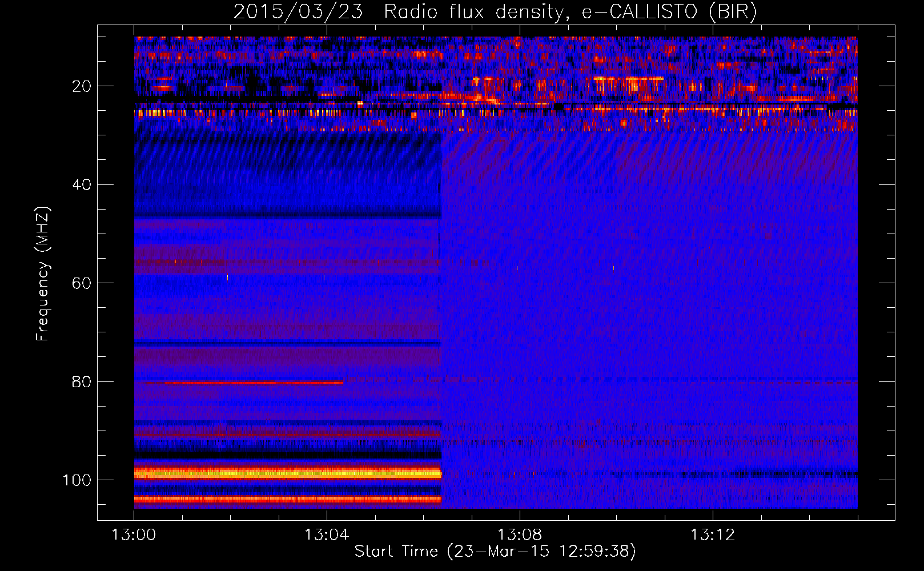Click the 20 MHz frequency tick label

pyautogui.click(x=82, y=86)
